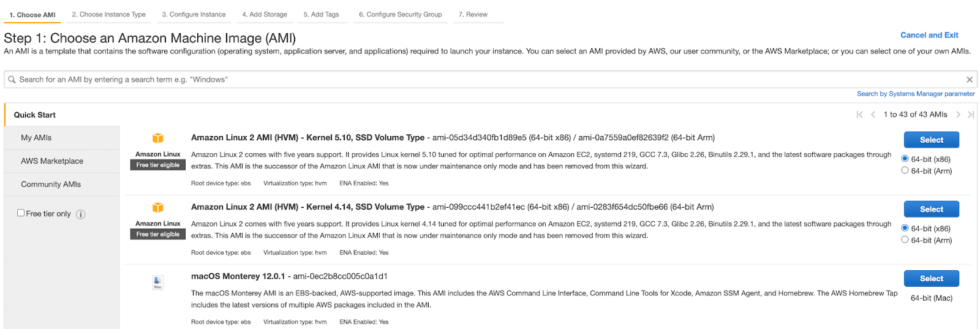Focus the AMI search field

[491, 80]
